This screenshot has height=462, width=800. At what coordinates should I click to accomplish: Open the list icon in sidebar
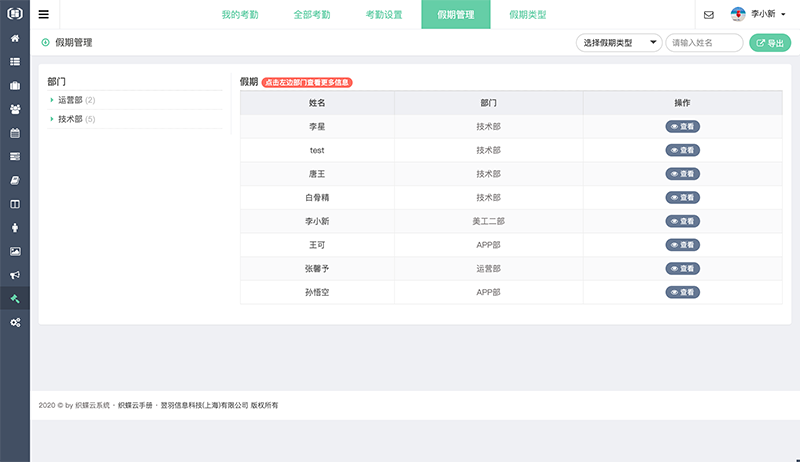click(15, 62)
